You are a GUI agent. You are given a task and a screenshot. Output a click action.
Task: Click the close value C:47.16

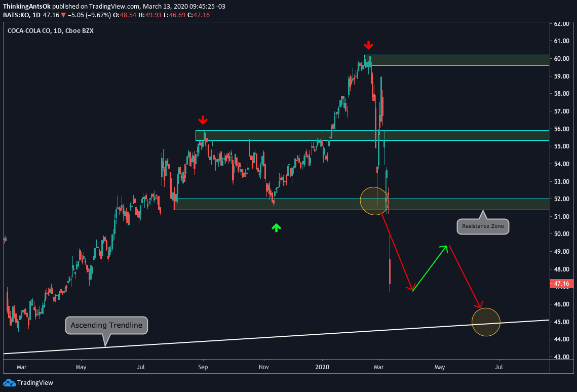tap(199, 15)
